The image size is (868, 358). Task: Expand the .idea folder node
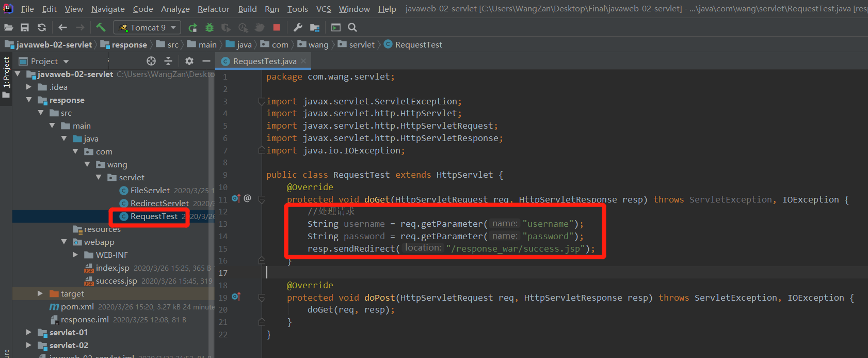point(29,87)
